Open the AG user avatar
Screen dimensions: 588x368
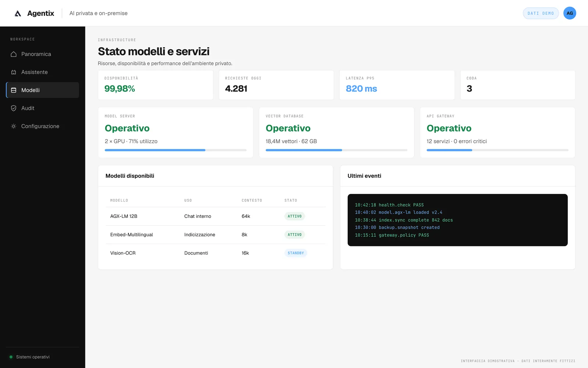570,13
